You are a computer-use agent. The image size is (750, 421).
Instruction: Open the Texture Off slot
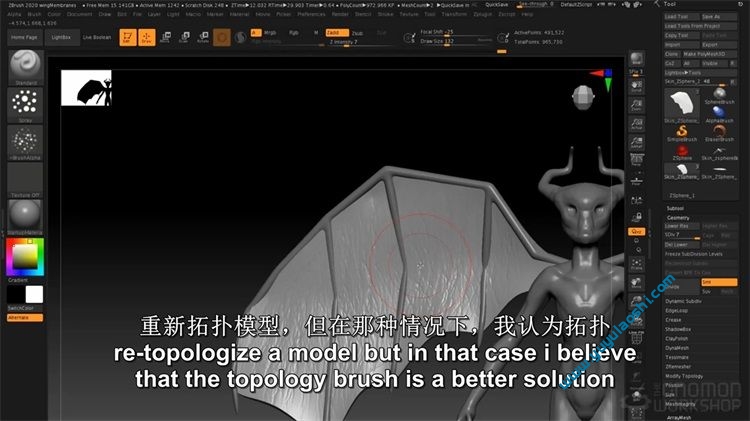click(25, 179)
